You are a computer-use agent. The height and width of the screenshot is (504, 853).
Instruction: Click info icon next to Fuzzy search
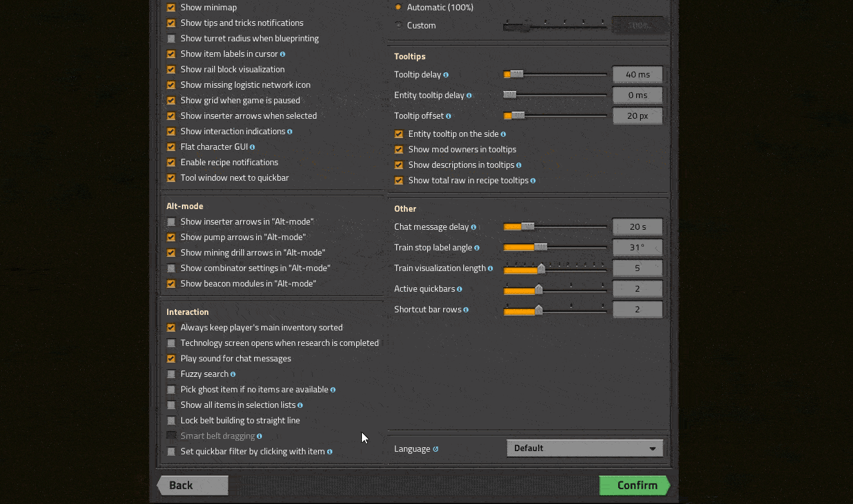point(233,374)
